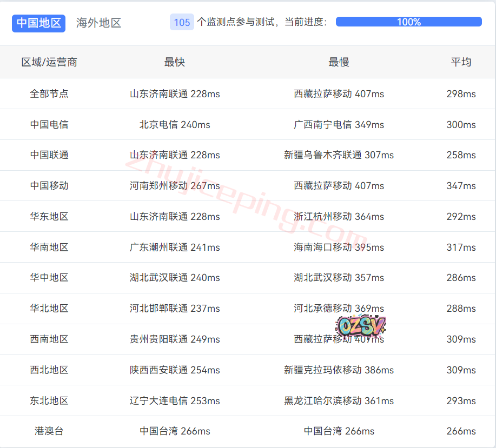The height and width of the screenshot is (448, 496).
Task: Click 广东潮州联通 241ms fastest cell
Action: [x=175, y=248]
